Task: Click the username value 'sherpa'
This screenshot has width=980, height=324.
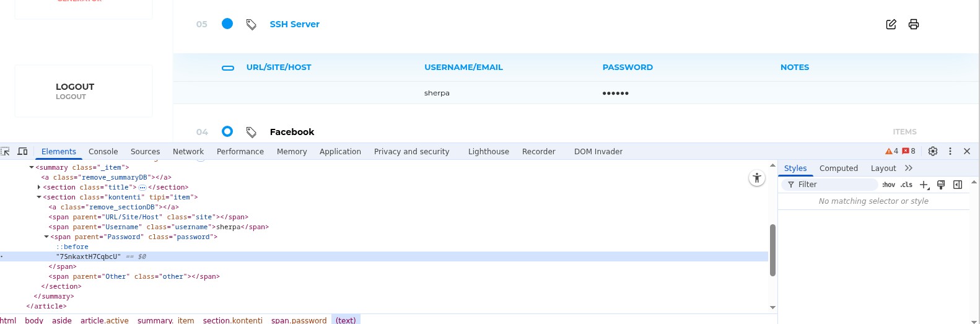Action: (437, 93)
